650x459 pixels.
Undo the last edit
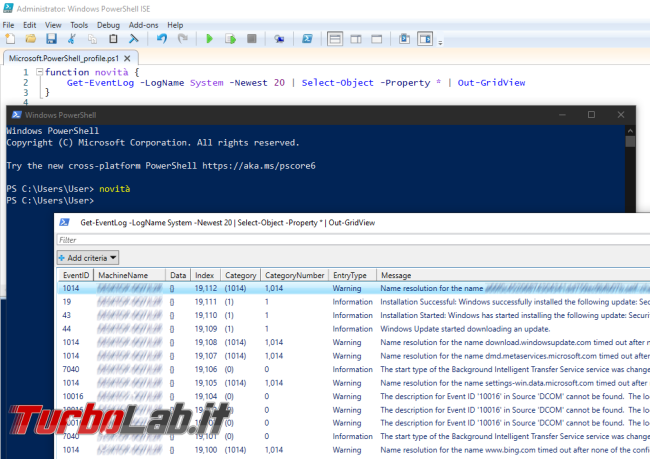click(x=162, y=39)
